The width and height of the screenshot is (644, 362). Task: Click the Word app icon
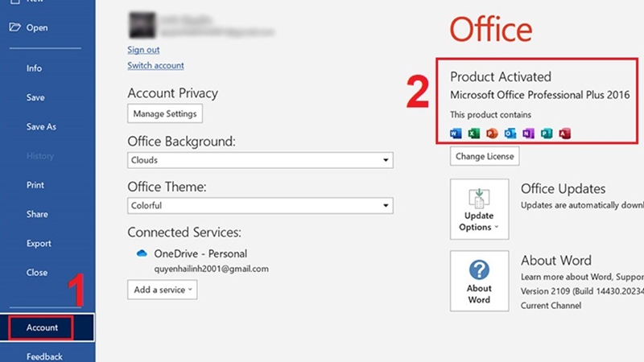tap(456, 134)
